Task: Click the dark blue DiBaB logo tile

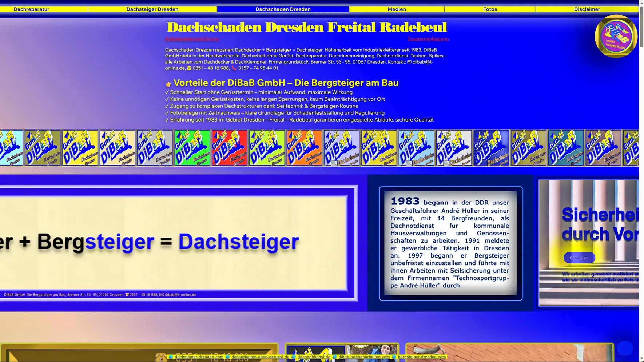Action: (491, 148)
